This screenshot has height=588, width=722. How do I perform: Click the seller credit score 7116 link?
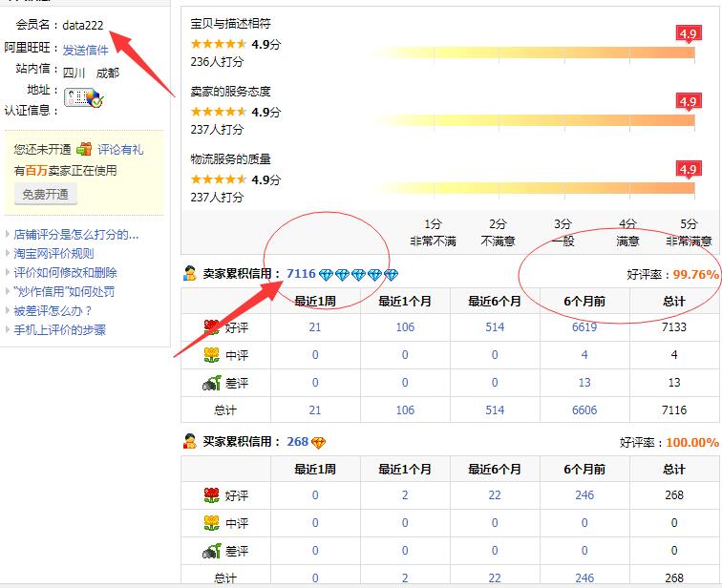pyautogui.click(x=301, y=274)
